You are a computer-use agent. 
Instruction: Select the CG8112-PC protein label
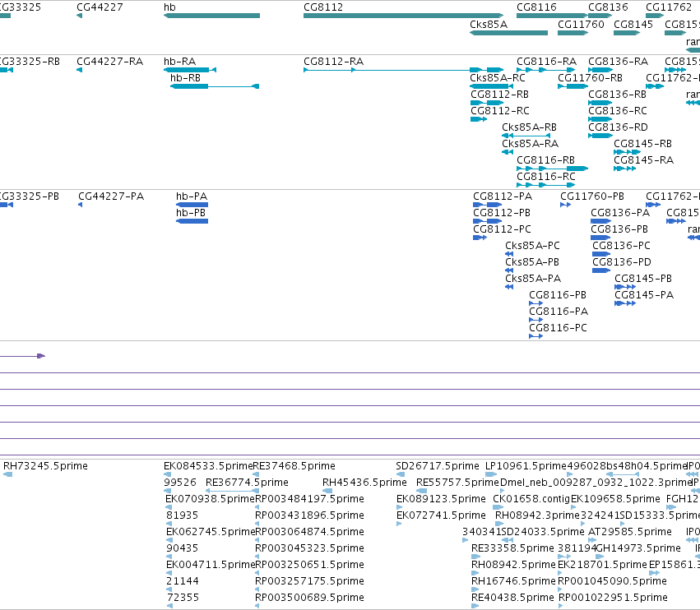coord(503,229)
